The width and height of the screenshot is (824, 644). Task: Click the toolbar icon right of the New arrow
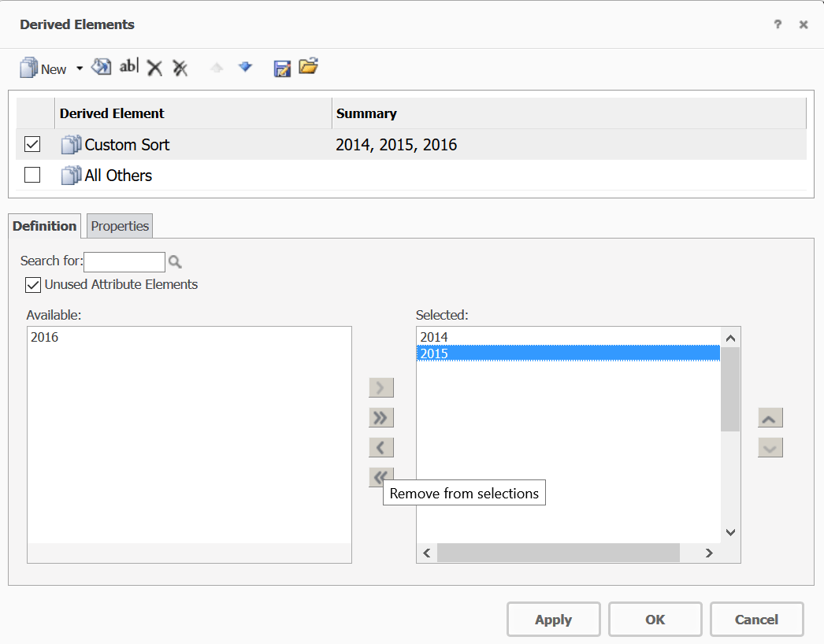click(x=102, y=67)
